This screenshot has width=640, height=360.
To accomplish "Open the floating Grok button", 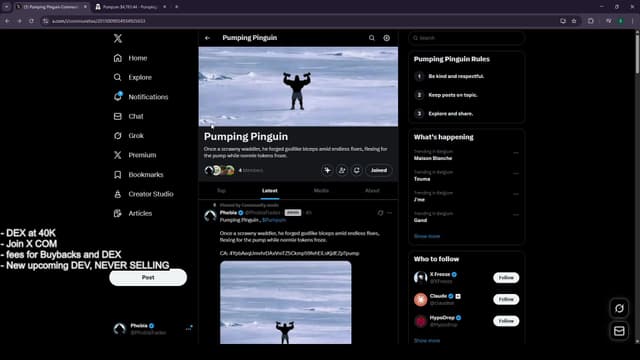I will 619,309.
